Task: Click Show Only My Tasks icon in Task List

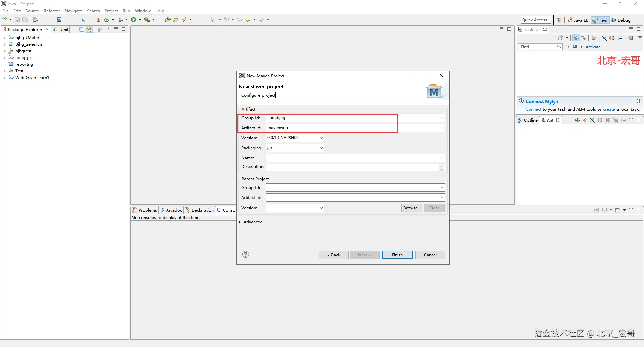Action: (612, 38)
